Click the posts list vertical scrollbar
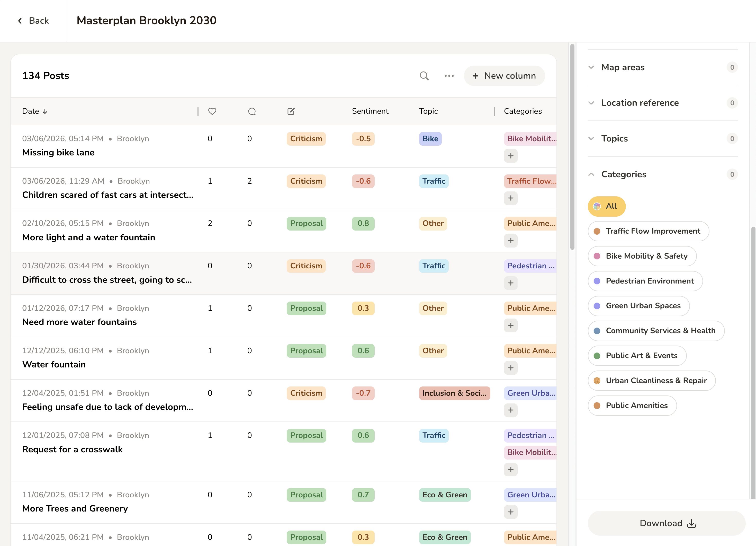 tap(572, 147)
